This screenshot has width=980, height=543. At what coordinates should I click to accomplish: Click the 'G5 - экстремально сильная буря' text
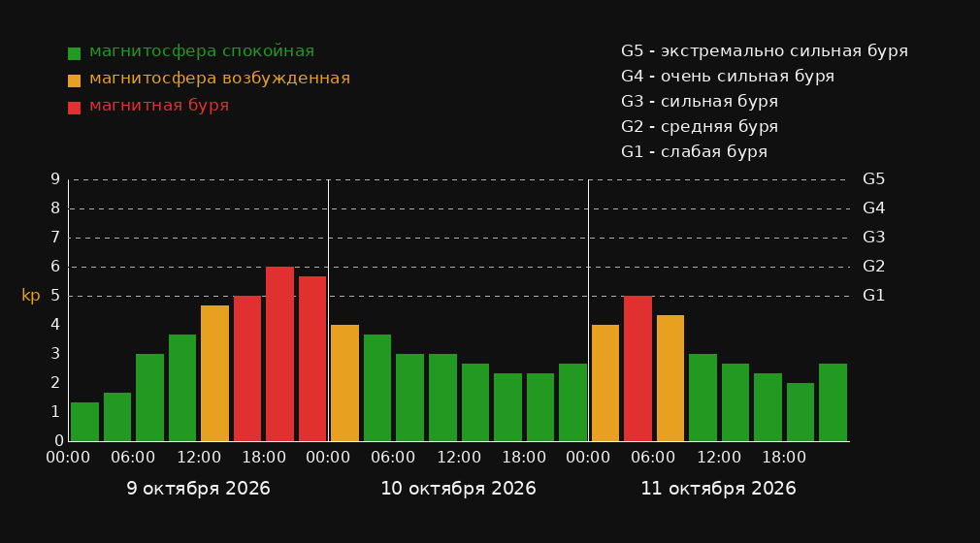(x=765, y=51)
